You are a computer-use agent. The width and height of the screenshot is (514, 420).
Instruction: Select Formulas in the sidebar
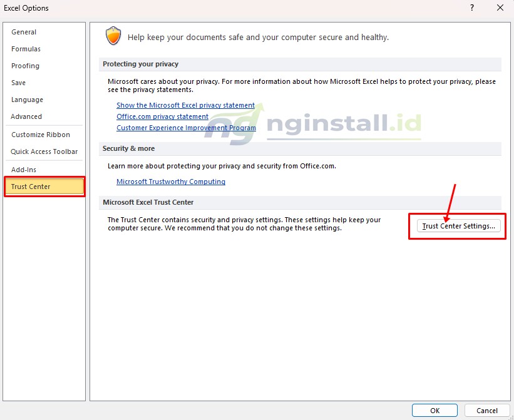(x=26, y=49)
